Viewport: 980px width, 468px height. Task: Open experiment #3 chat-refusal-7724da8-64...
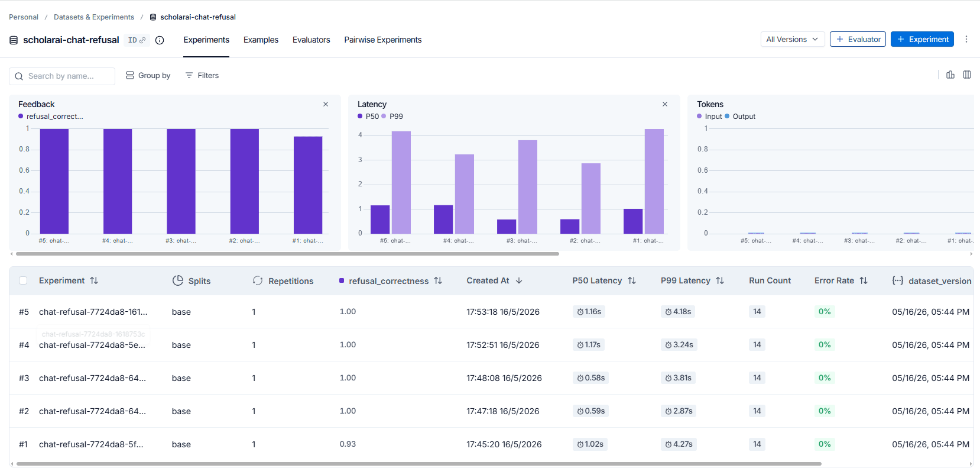point(92,378)
